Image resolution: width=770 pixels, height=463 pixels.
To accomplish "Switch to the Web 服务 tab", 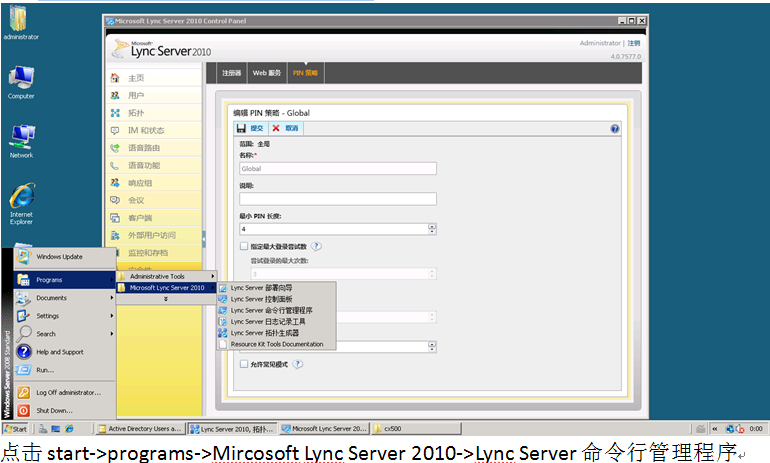I will [x=267, y=73].
